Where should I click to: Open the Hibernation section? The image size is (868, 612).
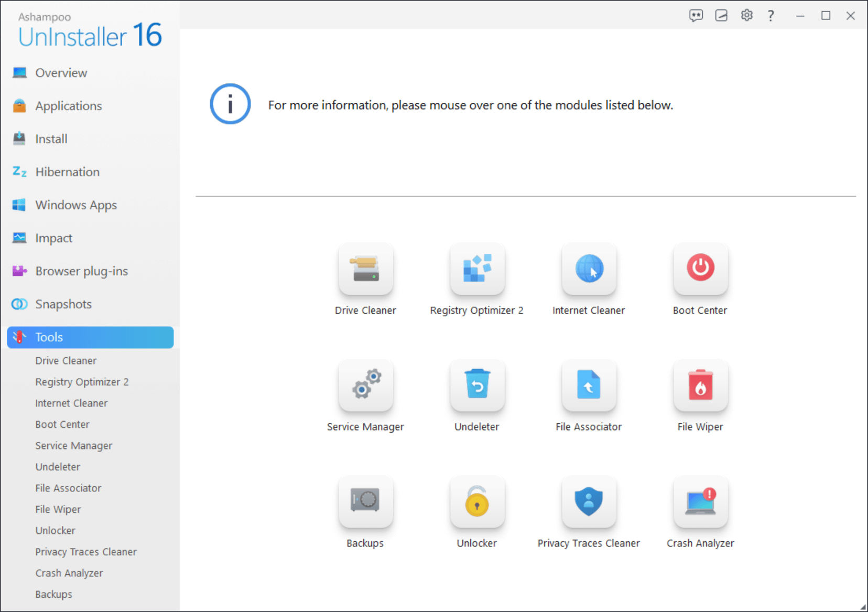pos(67,171)
